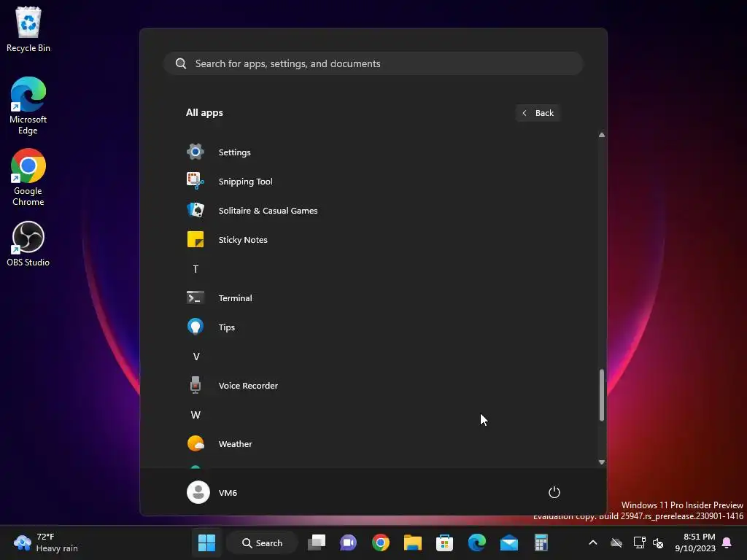Click the Back button in All apps
The height and width of the screenshot is (560, 747).
pyautogui.click(x=538, y=113)
